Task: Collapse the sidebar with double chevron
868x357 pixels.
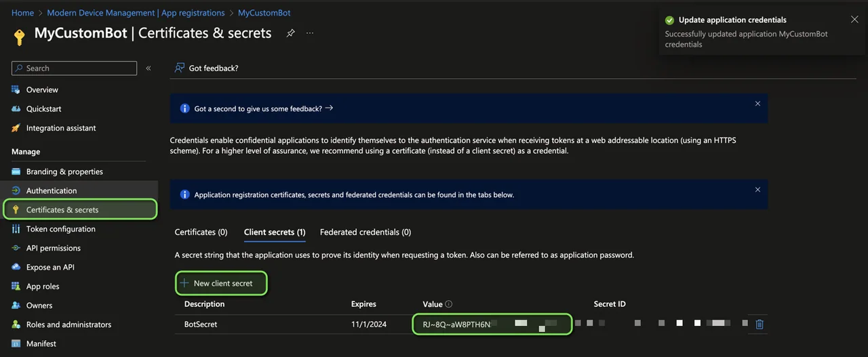Action: [x=149, y=68]
